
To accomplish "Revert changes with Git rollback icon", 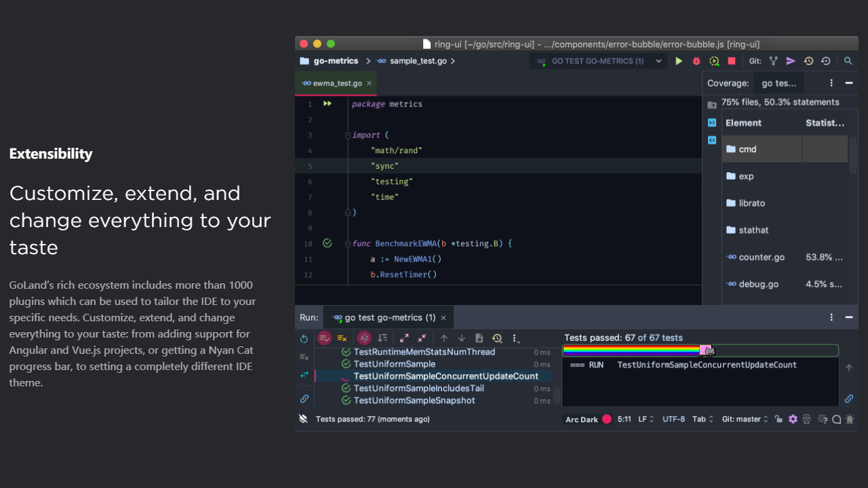I will click(x=825, y=61).
